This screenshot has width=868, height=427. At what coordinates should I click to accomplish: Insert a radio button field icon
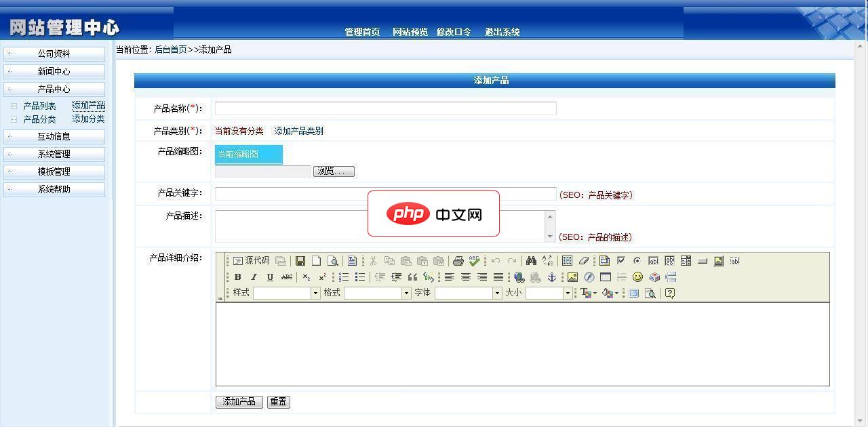(637, 261)
